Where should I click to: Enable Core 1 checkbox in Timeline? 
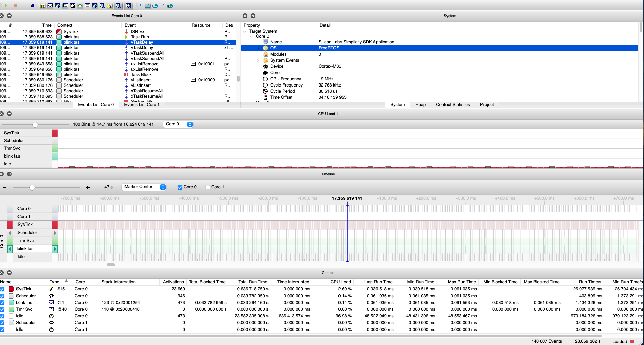(x=208, y=187)
